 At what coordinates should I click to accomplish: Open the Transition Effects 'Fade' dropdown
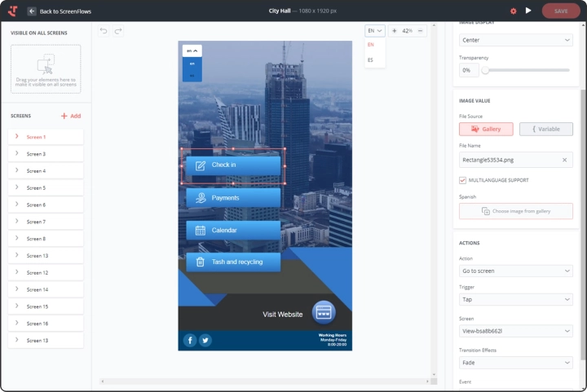(516, 363)
